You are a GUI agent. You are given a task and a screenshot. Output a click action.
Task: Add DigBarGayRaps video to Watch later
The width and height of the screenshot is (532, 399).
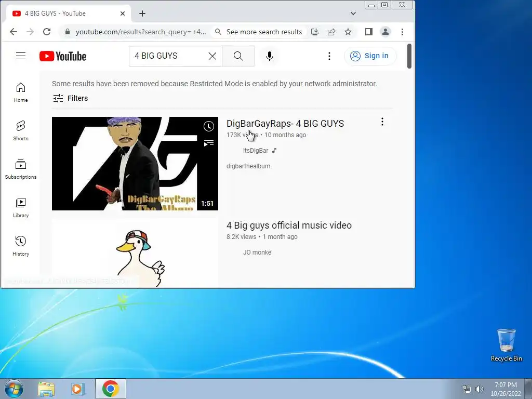click(x=209, y=126)
